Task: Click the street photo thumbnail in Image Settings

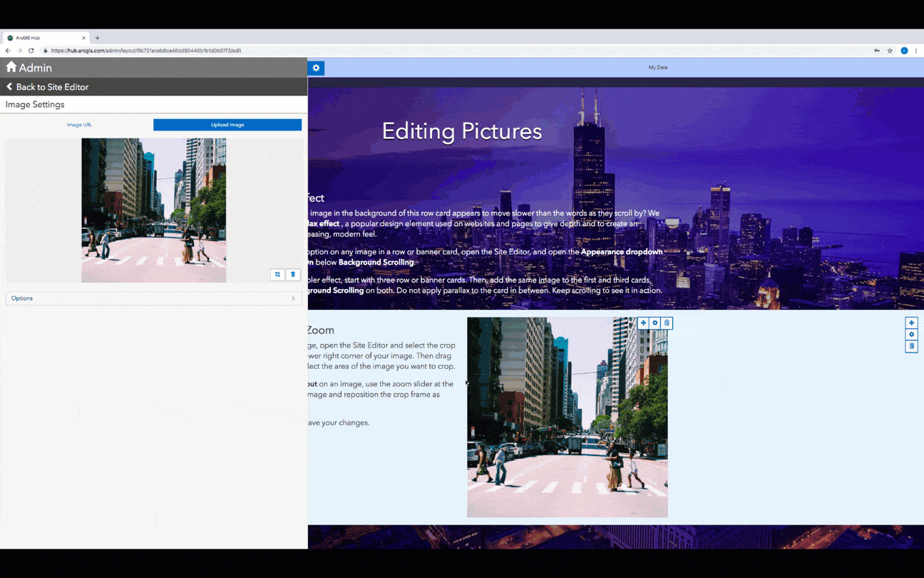Action: [154, 211]
